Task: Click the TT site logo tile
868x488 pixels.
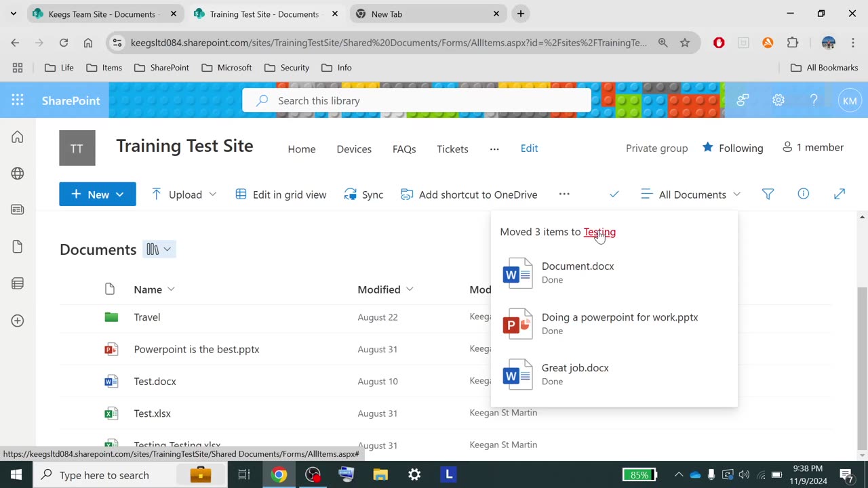Action: [77, 148]
